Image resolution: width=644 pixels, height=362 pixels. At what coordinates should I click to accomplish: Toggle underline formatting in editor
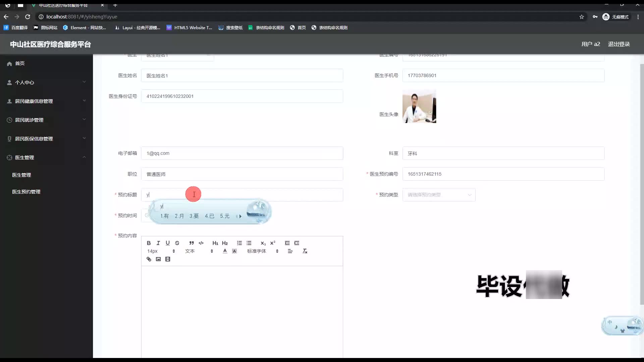click(x=168, y=243)
